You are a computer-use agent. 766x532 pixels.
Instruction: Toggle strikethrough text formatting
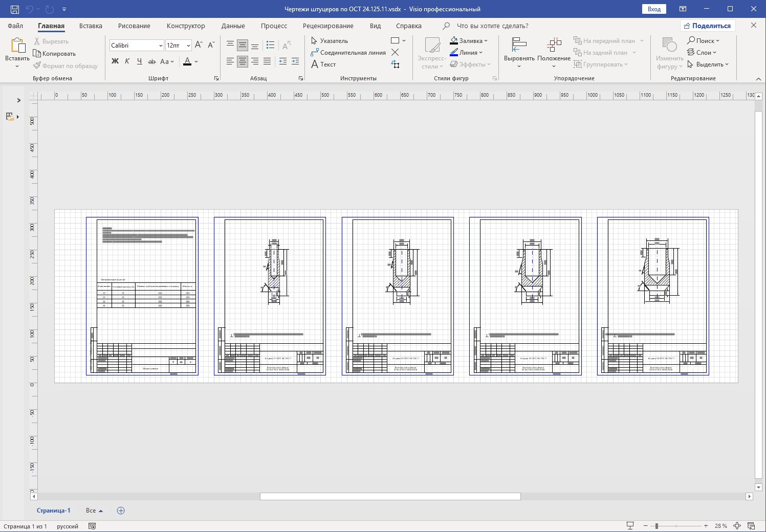151,61
